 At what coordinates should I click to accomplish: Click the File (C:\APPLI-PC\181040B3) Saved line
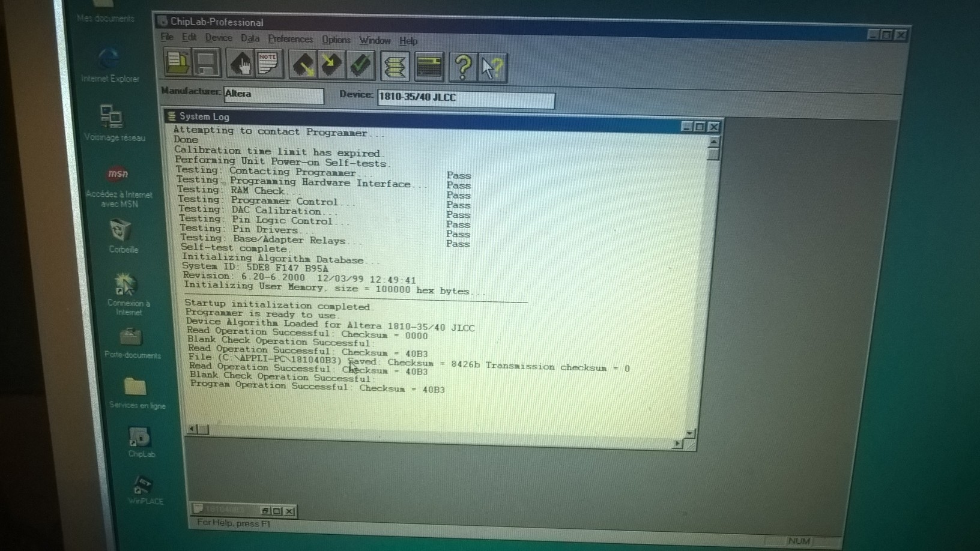point(409,363)
